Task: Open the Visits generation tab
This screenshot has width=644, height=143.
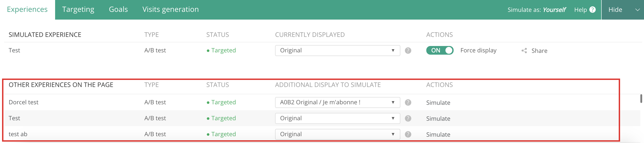Action: point(171,10)
